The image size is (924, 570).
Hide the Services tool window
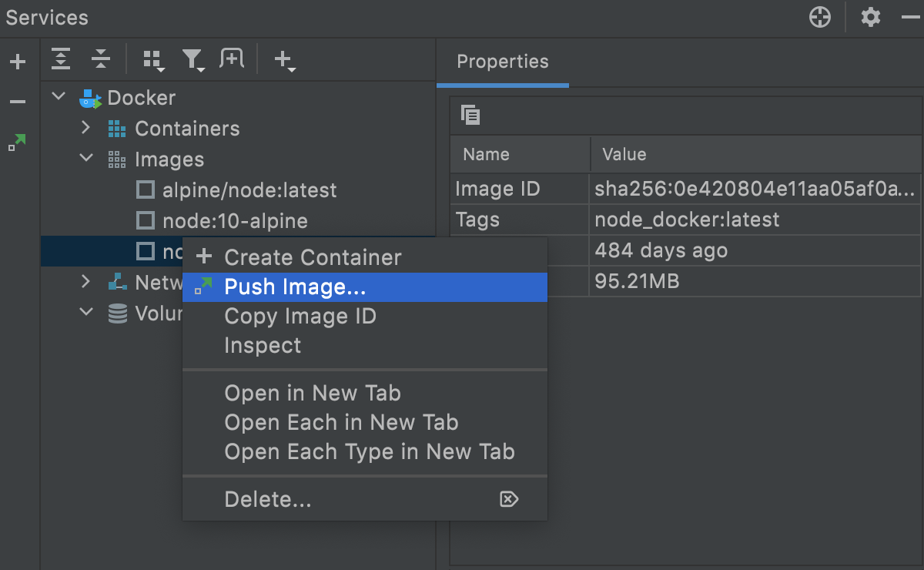910,17
